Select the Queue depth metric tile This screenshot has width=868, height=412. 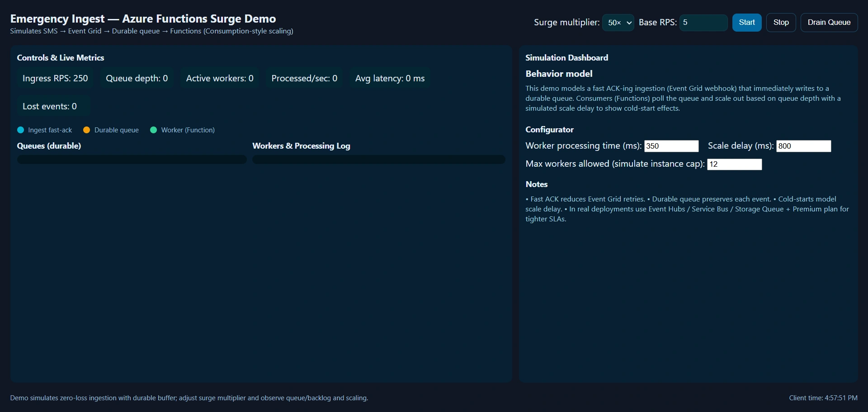(137, 79)
